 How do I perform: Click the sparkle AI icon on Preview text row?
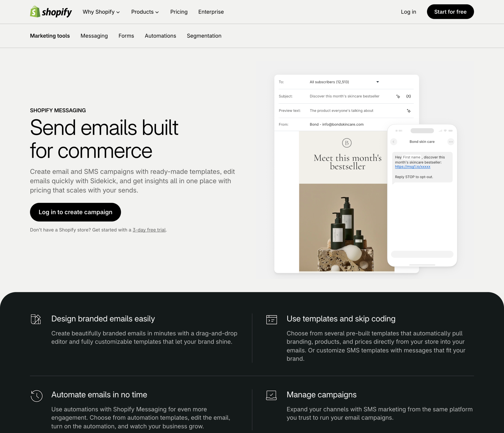409,111
